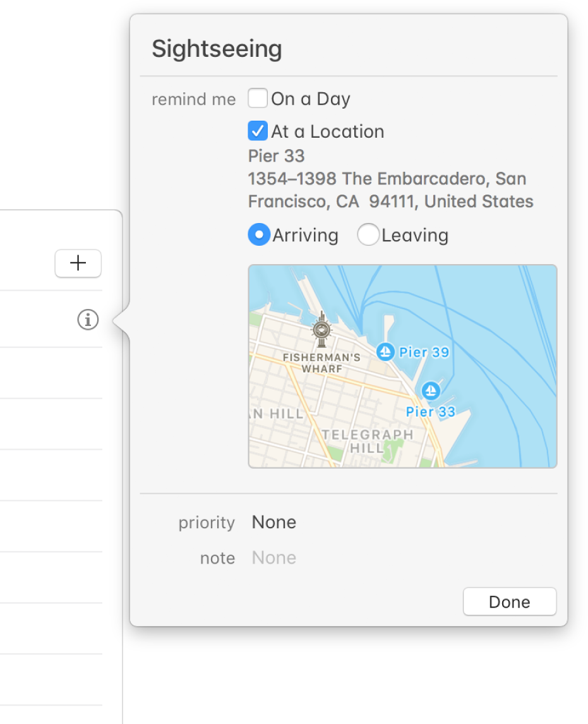Click the Pier 39 sailboat marker icon

[x=385, y=351]
